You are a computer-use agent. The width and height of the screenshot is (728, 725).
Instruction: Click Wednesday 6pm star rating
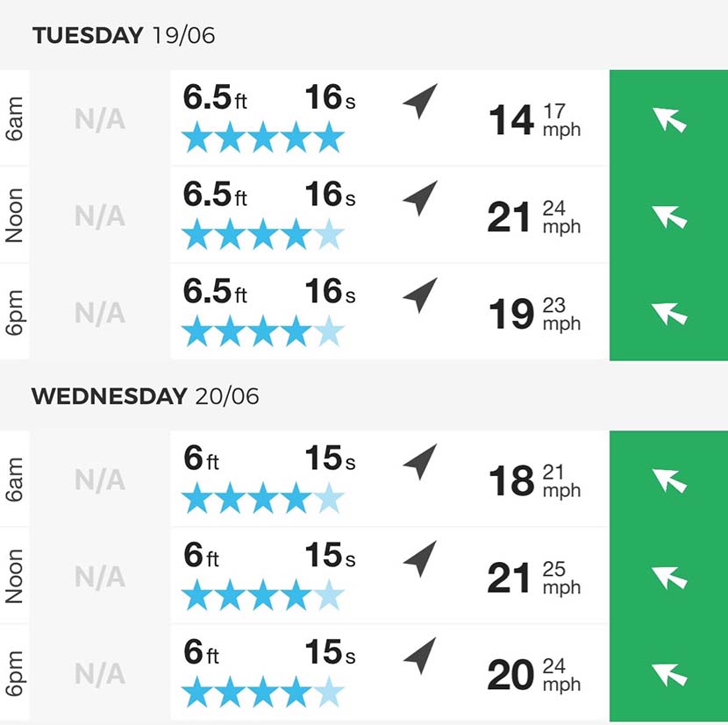point(263,692)
